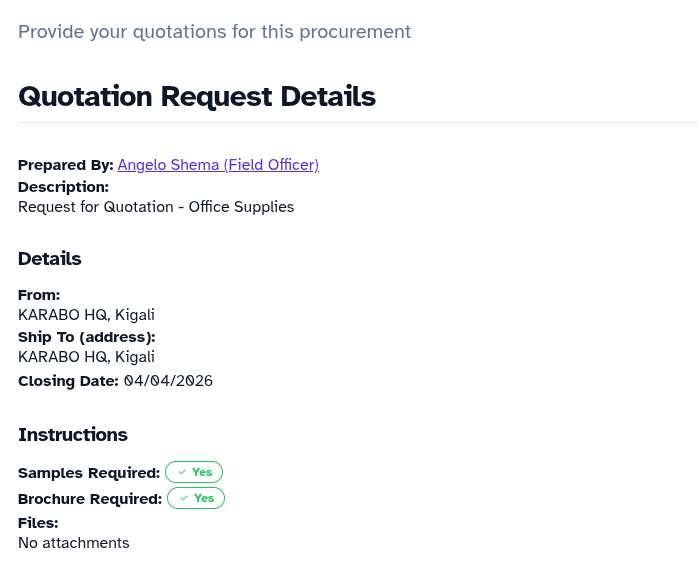
Task: Click the Quotation Request Details heading
Action: pyautogui.click(x=197, y=97)
